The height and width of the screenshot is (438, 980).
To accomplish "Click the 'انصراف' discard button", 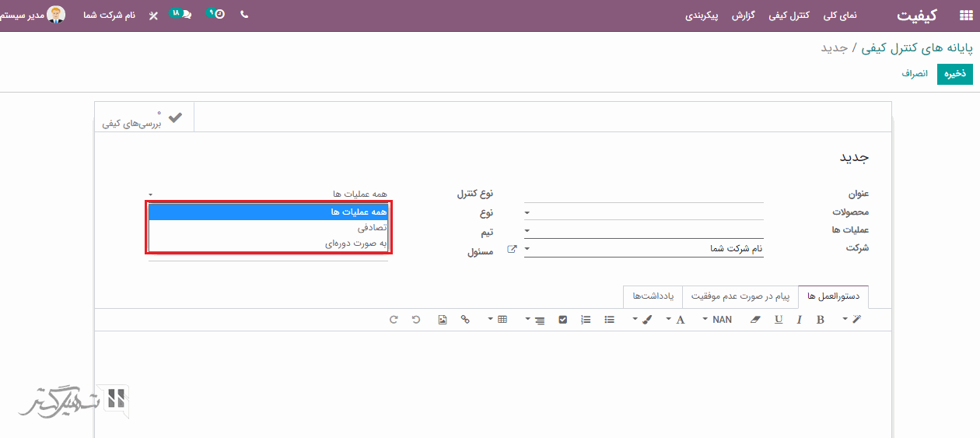I will pyautogui.click(x=915, y=74).
